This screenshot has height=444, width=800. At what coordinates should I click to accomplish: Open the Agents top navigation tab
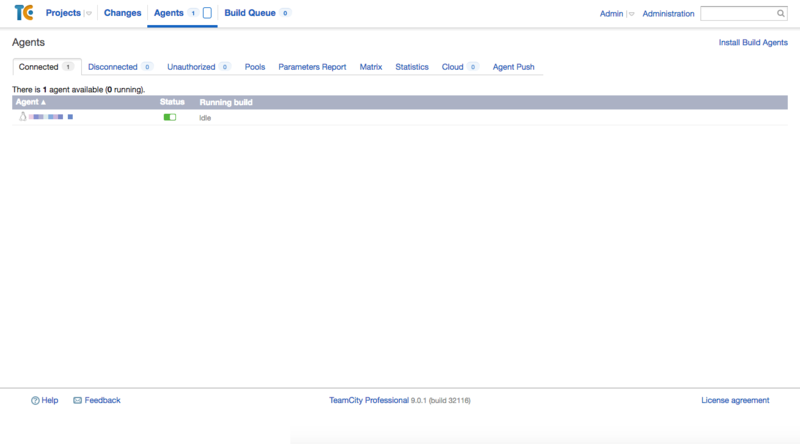click(169, 13)
